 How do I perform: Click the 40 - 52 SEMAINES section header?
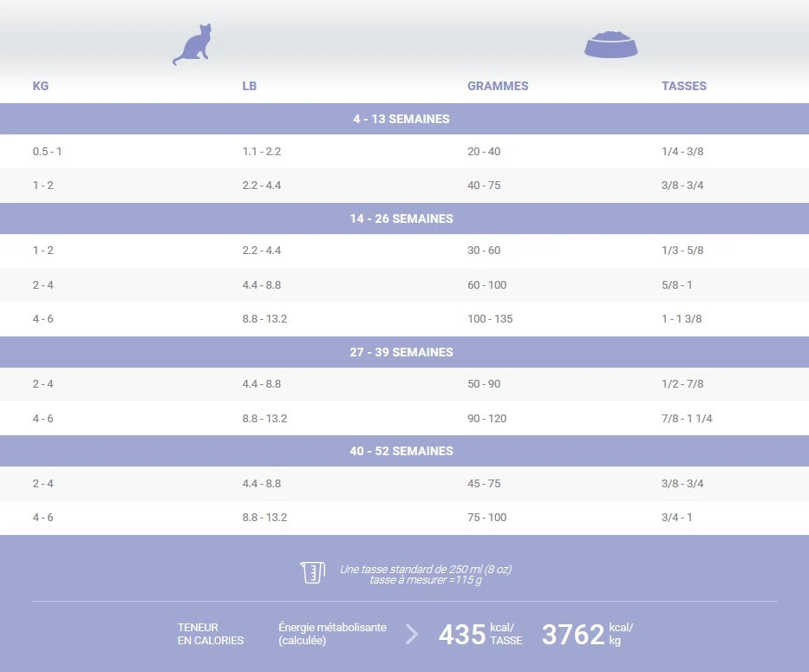[401, 451]
